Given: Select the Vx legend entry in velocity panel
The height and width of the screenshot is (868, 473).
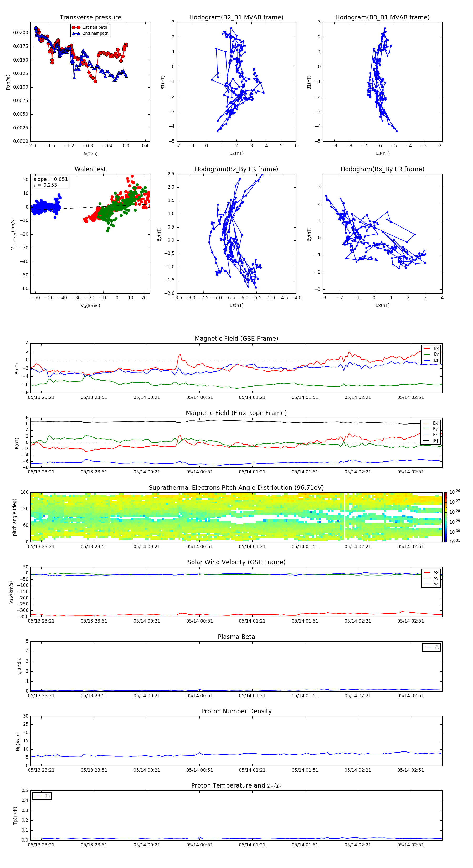Looking at the screenshot, I should (x=431, y=572).
